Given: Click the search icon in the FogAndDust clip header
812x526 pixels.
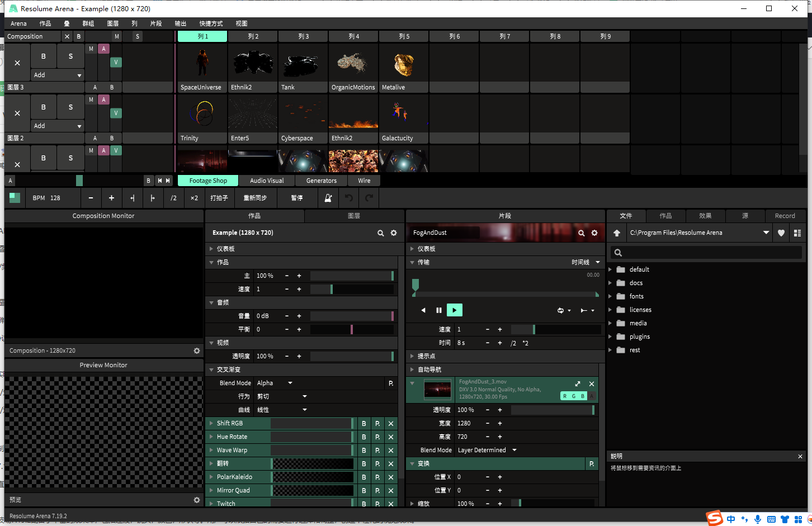Looking at the screenshot, I should [x=582, y=233].
